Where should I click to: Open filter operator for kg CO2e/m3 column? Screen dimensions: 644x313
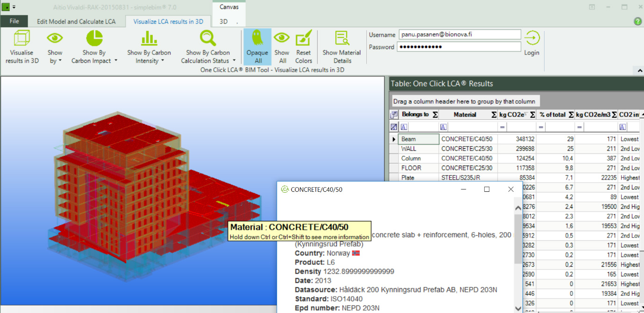click(580, 127)
